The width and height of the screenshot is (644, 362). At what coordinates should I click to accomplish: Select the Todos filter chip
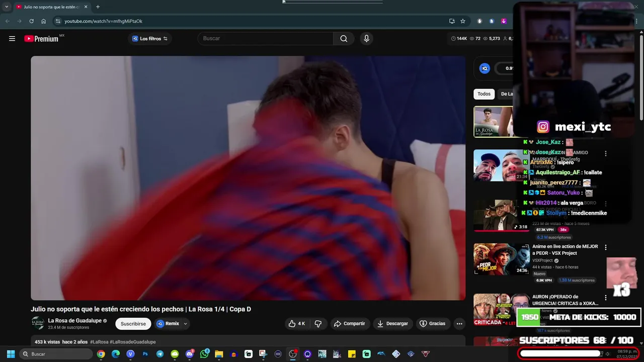click(x=484, y=94)
